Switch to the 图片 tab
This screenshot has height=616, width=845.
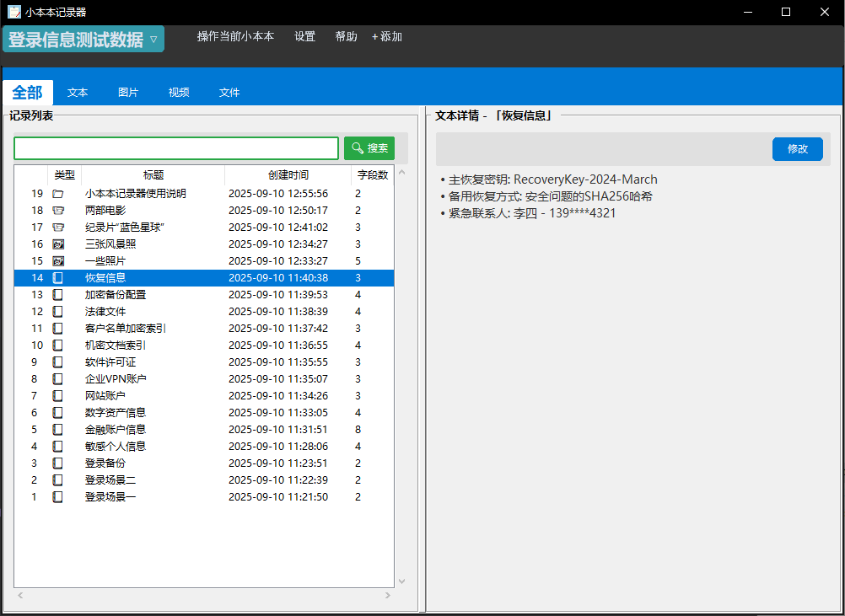(128, 93)
